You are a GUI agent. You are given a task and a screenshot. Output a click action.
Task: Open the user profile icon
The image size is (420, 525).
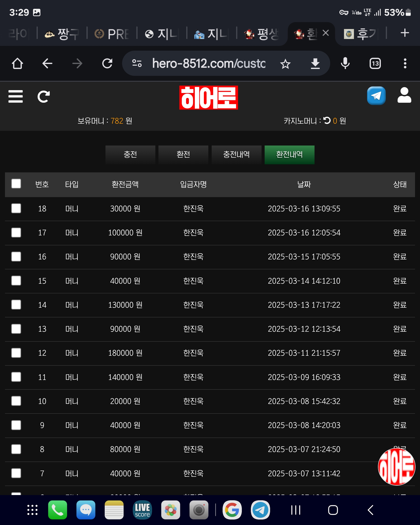click(404, 95)
